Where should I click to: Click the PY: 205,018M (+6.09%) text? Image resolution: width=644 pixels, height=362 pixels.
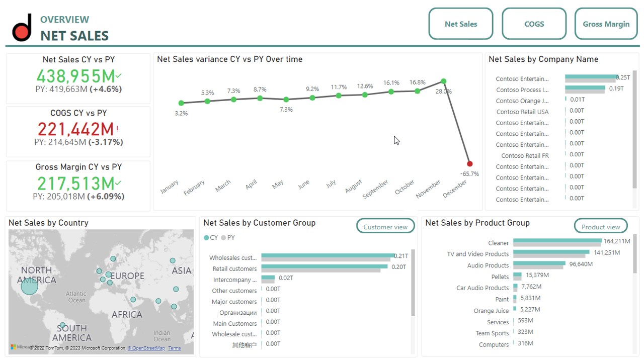click(78, 197)
